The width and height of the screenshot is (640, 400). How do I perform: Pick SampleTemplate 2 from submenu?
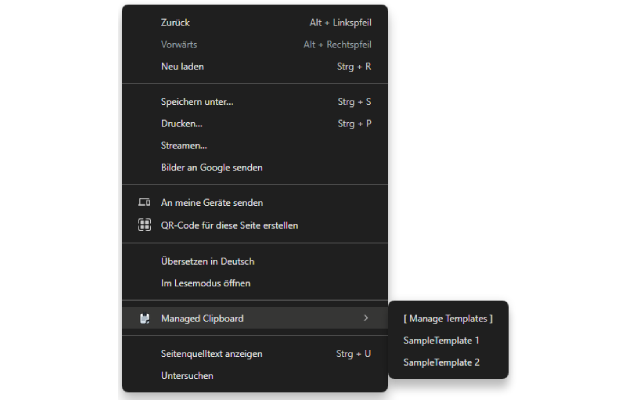click(x=442, y=362)
